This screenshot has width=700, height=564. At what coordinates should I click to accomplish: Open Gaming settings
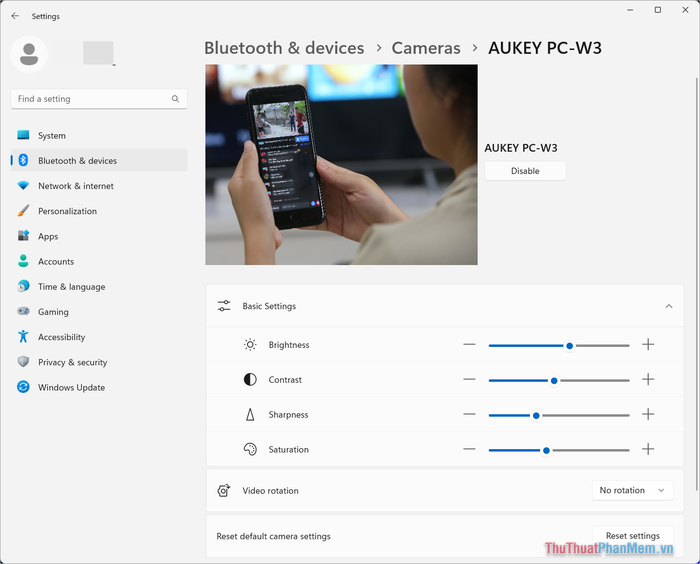(99, 312)
